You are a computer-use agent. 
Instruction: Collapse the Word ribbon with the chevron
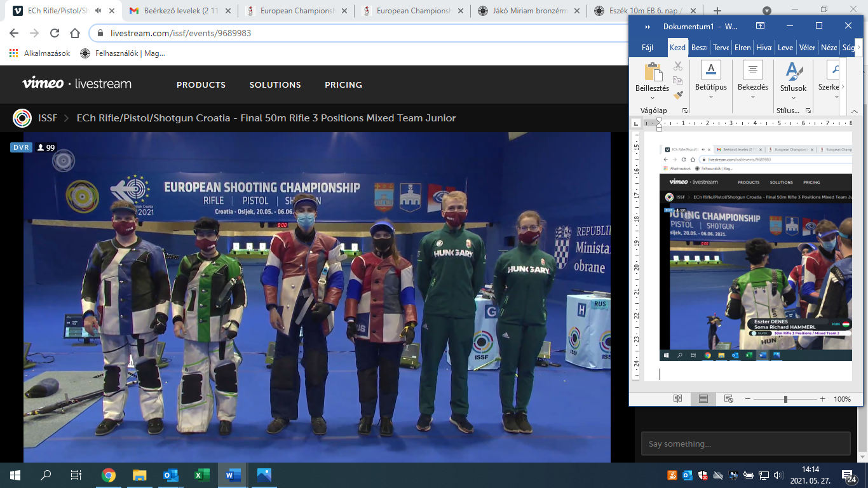(855, 111)
